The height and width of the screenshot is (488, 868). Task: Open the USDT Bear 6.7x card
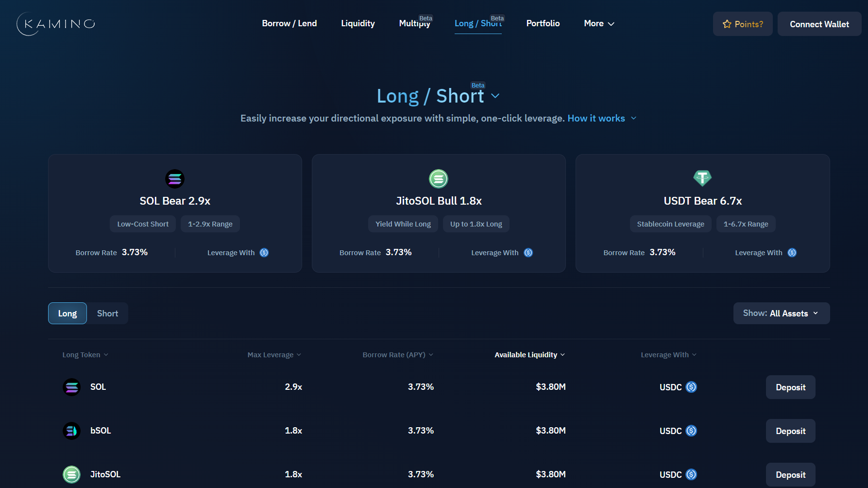click(x=703, y=213)
